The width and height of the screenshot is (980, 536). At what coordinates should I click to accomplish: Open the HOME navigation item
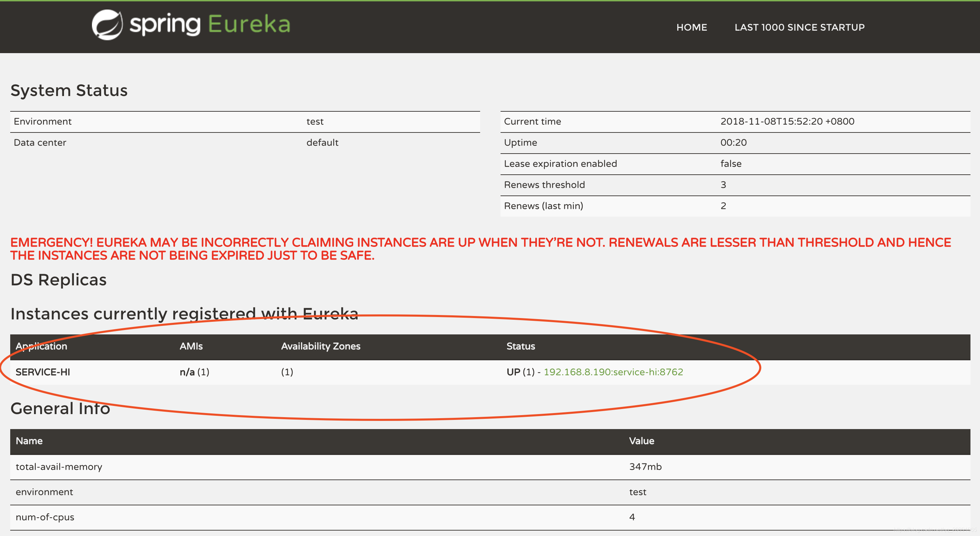691,27
